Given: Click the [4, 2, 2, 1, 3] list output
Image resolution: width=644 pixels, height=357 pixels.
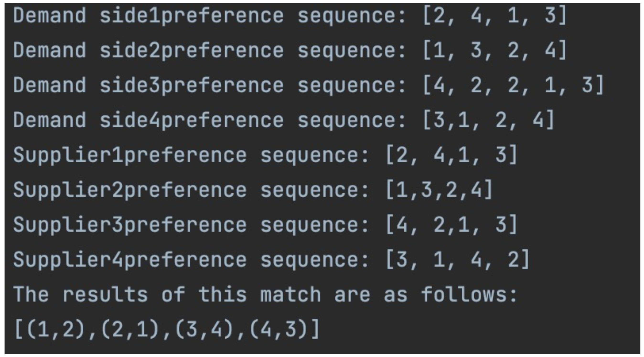Looking at the screenshot, I should click(513, 86).
